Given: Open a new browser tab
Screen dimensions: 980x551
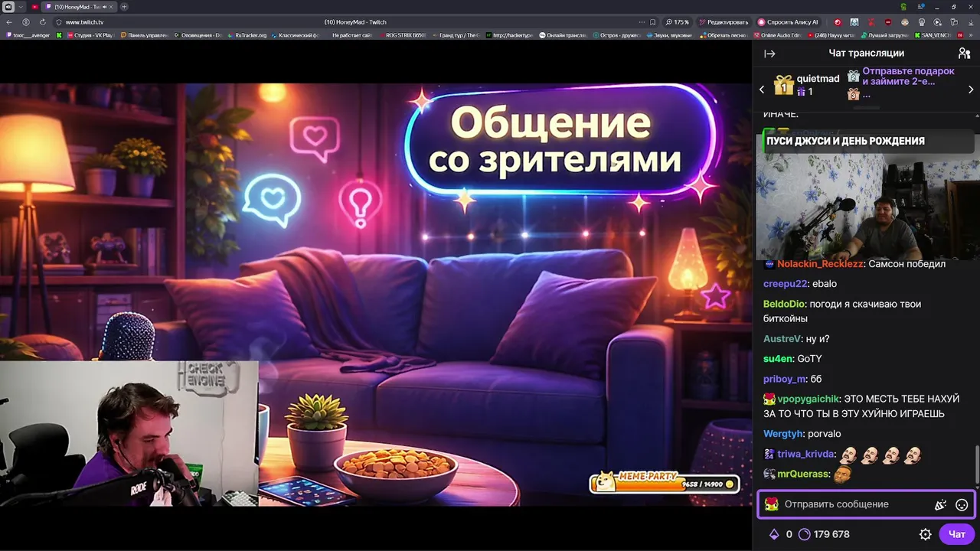Looking at the screenshot, I should pos(124,7).
